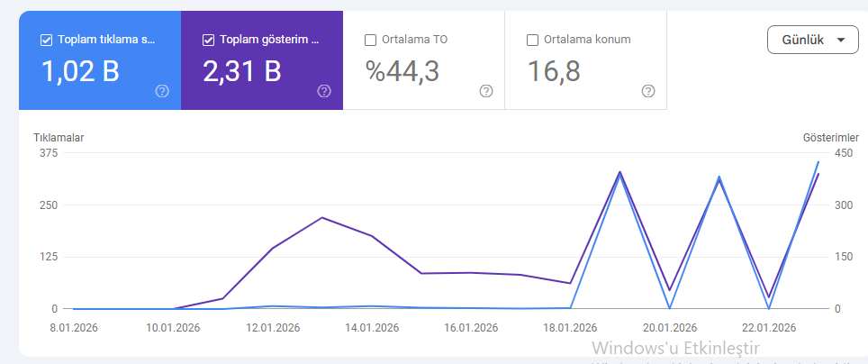Image resolution: width=868 pixels, height=364 pixels.
Task: Click the 22.01.2026 date label
Action: coord(768,328)
